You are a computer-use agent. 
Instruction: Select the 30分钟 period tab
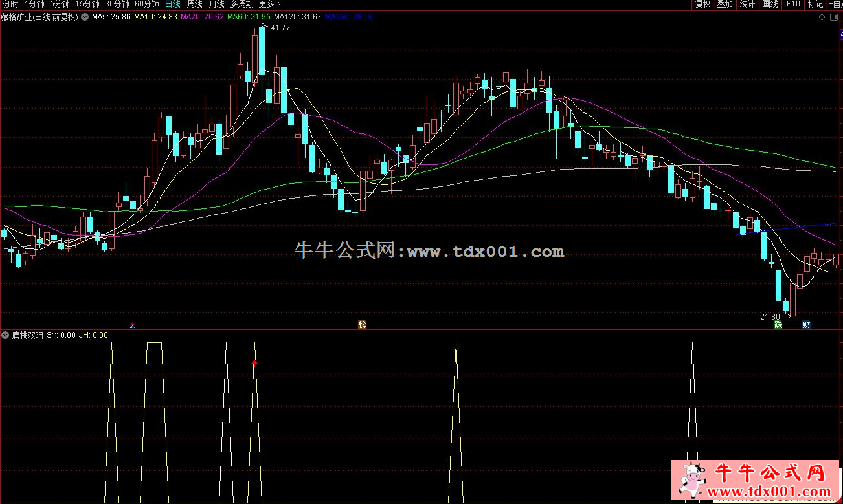117,4
